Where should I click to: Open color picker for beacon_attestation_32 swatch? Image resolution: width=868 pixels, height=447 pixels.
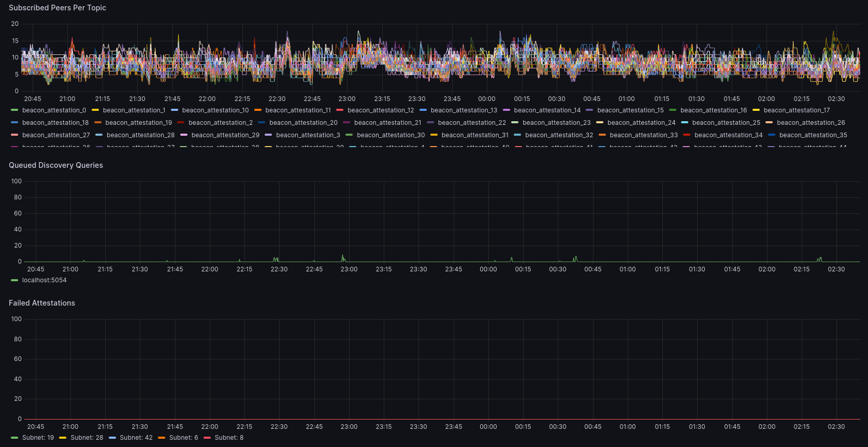(517, 135)
